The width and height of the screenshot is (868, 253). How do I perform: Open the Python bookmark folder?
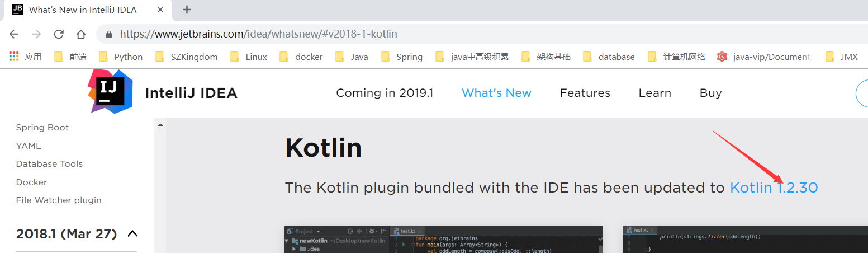120,57
